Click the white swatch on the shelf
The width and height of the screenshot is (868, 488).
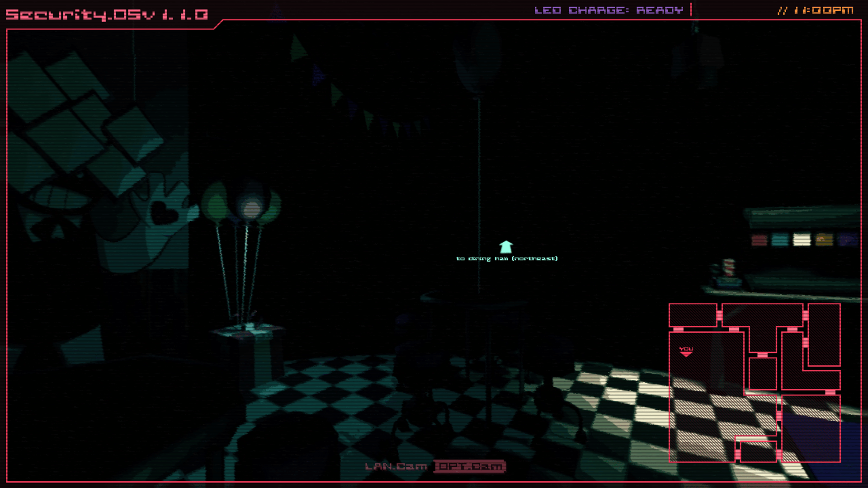click(802, 239)
